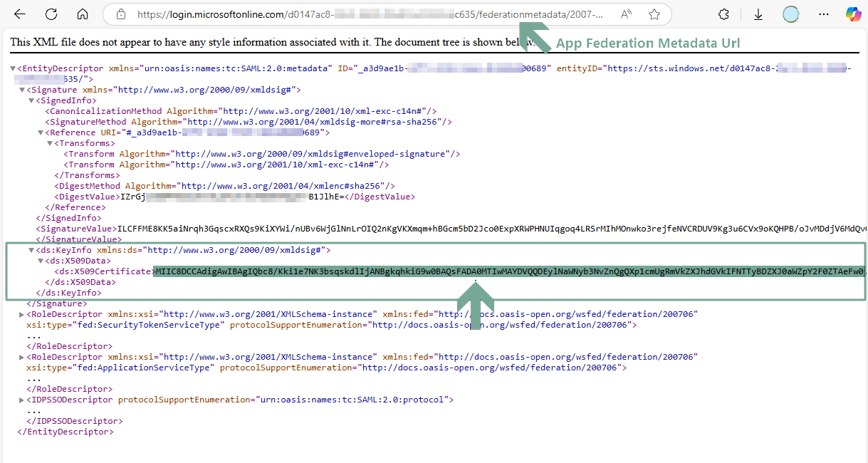
Task: Collapse the SignedInfo node
Action: pos(31,100)
